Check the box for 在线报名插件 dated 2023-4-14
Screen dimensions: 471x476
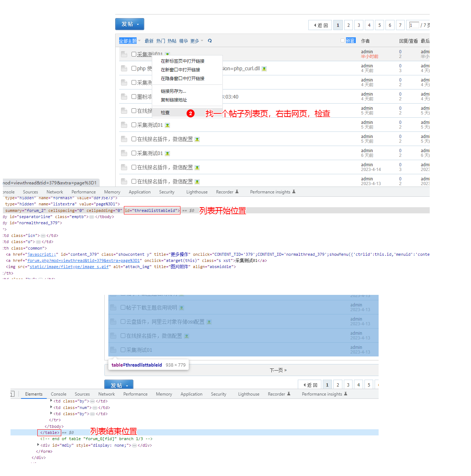pyautogui.click(x=134, y=167)
